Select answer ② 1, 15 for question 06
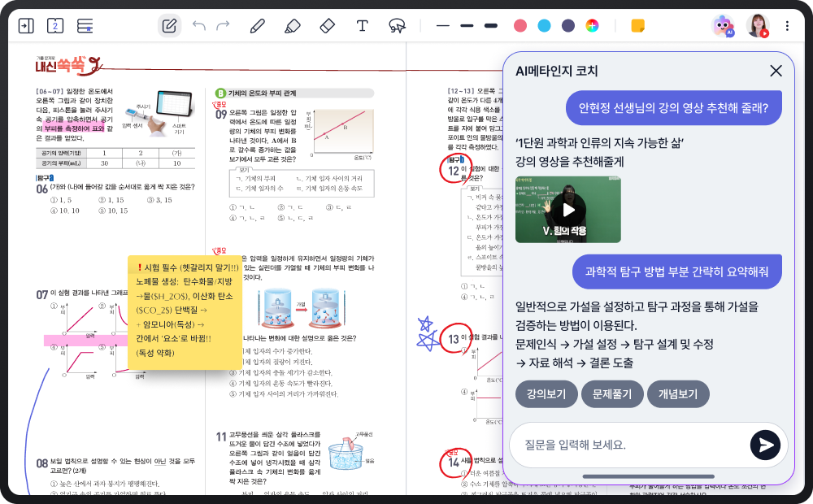Screen dimensions: 813x504 pyautogui.click(x=111, y=200)
